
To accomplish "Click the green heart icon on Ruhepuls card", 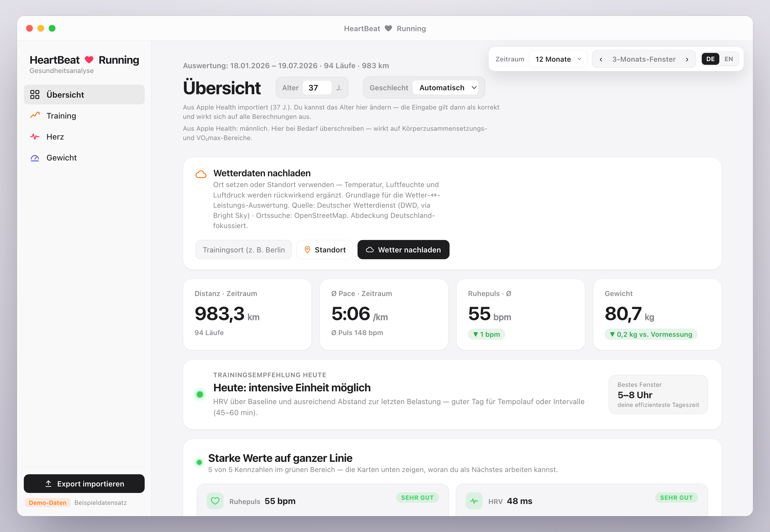I will (x=215, y=501).
